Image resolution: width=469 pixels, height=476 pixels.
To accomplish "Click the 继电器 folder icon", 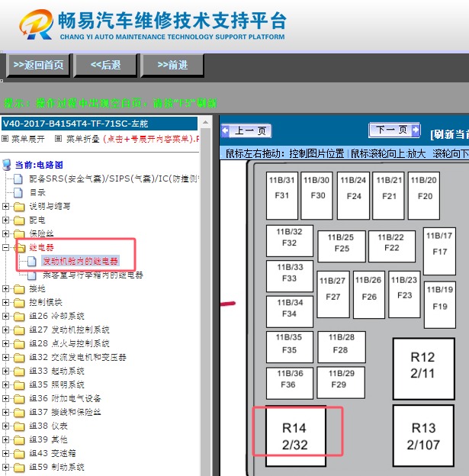I will pyautogui.click(x=20, y=248).
